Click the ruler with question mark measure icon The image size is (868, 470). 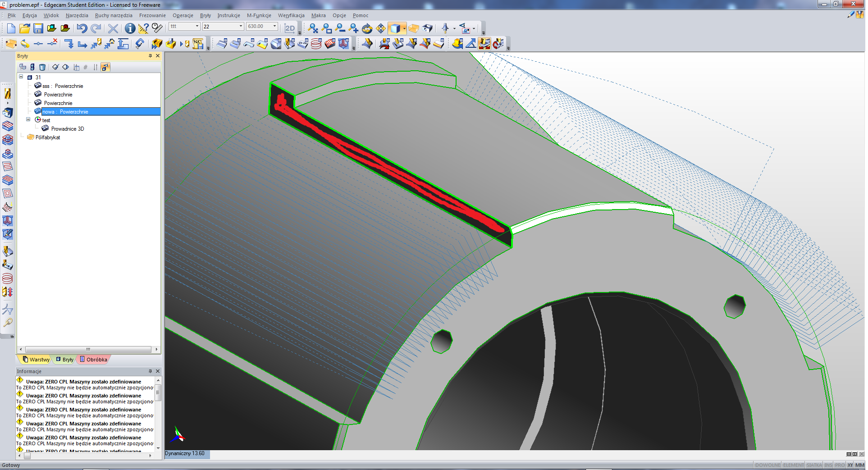[143, 28]
